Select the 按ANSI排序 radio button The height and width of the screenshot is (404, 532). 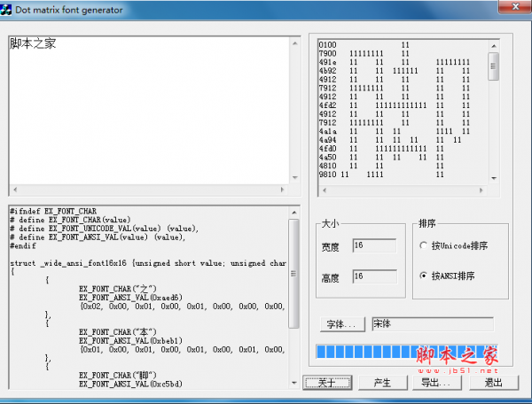click(424, 276)
